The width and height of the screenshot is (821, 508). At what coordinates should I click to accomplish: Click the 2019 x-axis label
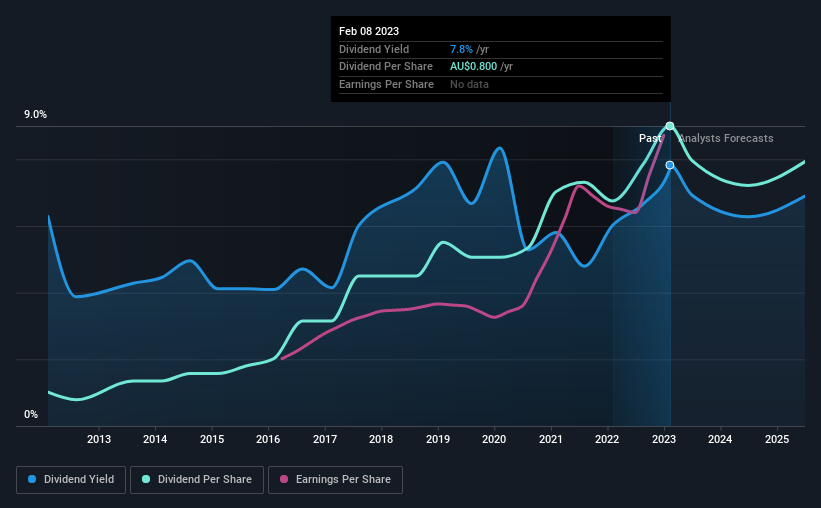(x=438, y=439)
